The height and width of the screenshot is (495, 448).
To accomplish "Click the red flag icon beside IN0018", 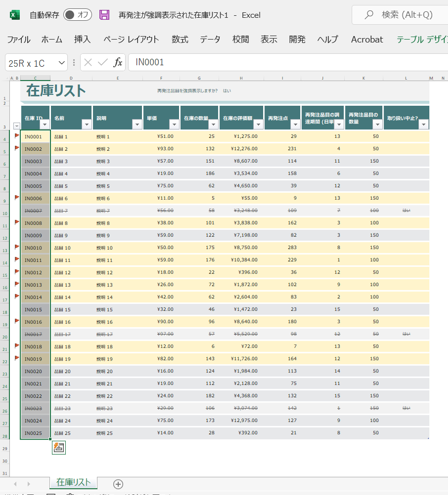I will 17,346.
